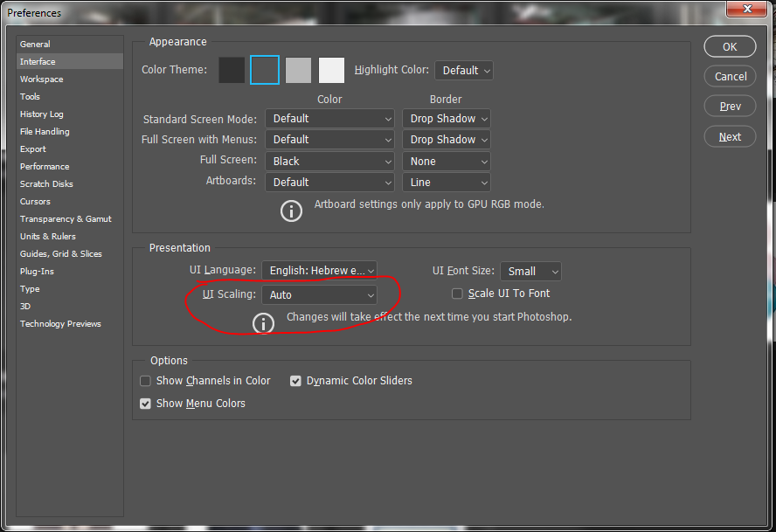The width and height of the screenshot is (776, 532).
Task: Close the Preferences dialog with X
Action: tap(747, 9)
